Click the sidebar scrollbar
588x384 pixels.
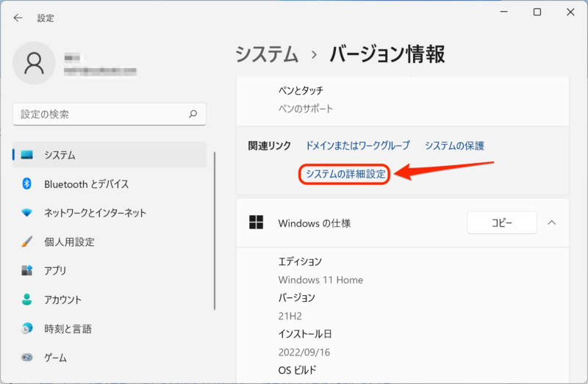pyautogui.click(x=215, y=231)
